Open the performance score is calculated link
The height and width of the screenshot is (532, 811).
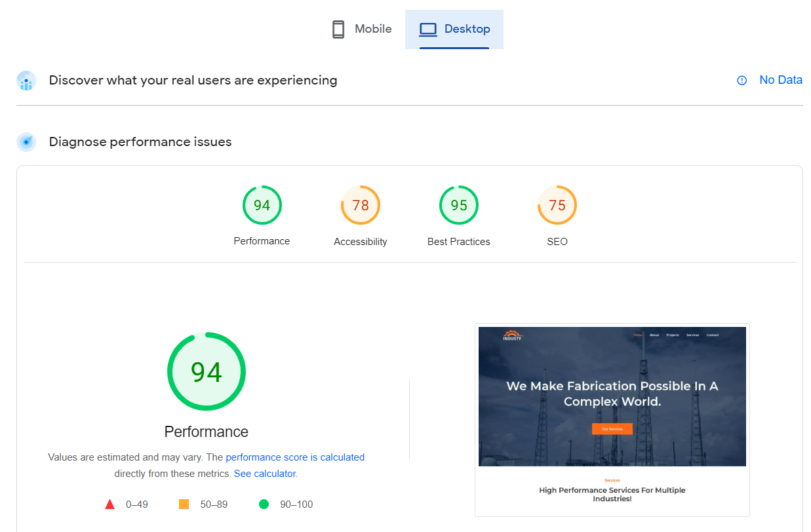[295, 457]
